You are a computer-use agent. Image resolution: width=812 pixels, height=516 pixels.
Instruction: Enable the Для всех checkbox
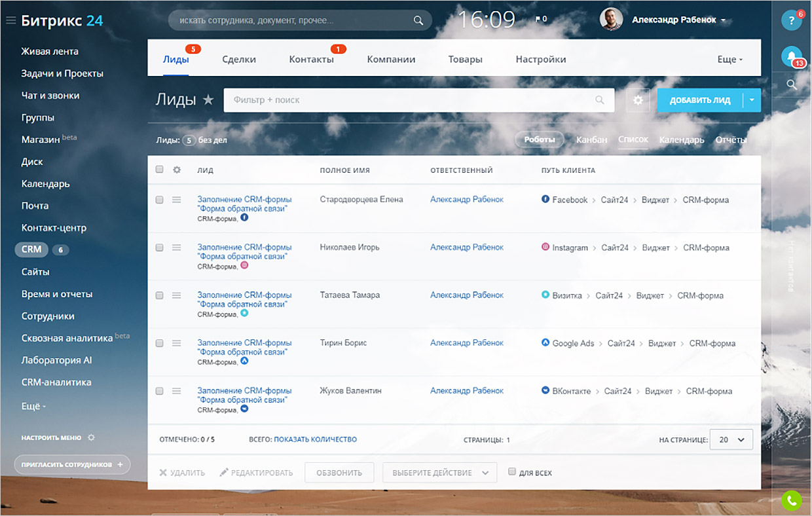click(x=512, y=471)
